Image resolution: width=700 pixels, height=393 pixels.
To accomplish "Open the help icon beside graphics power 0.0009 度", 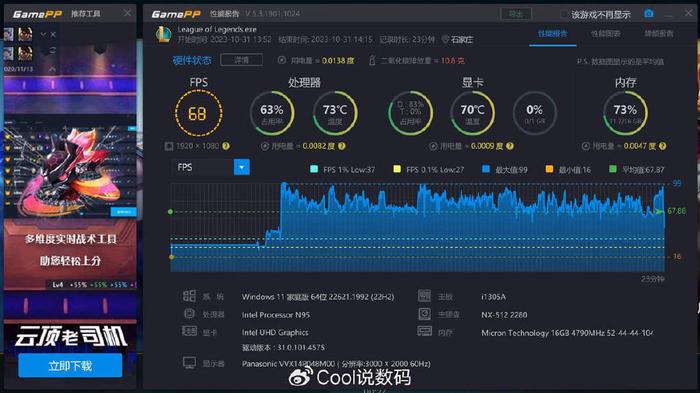I will click(x=510, y=146).
